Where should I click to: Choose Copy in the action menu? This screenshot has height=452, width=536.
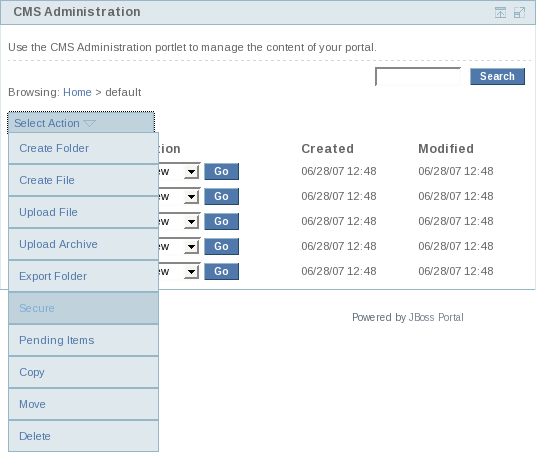point(83,372)
